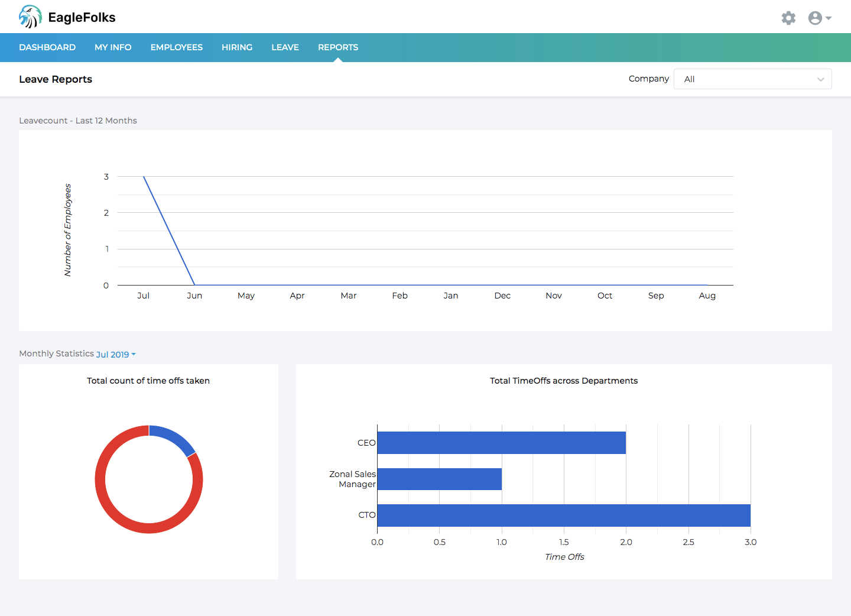Open the My Info tab
This screenshot has height=616, width=851.
113,47
